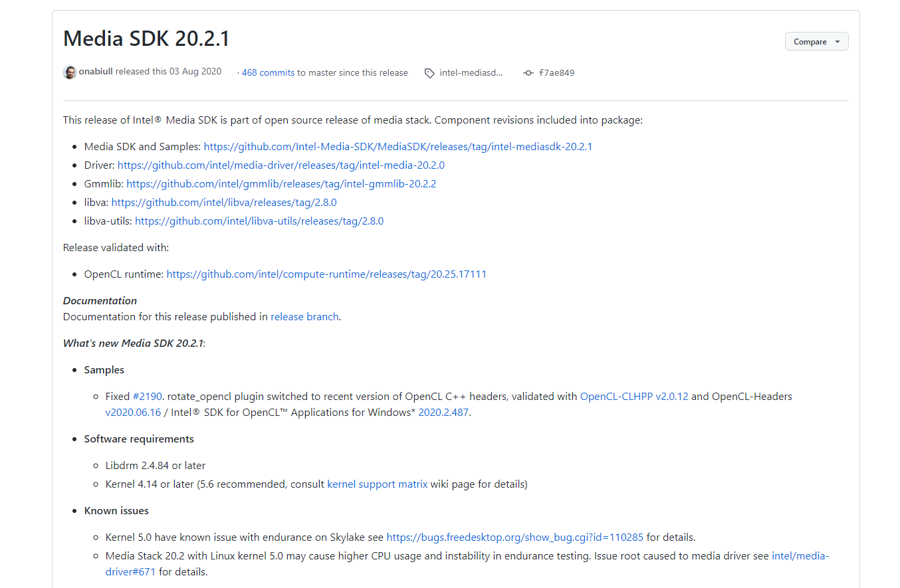Open the libva-utils 2.8.0 release URL

[259, 221]
